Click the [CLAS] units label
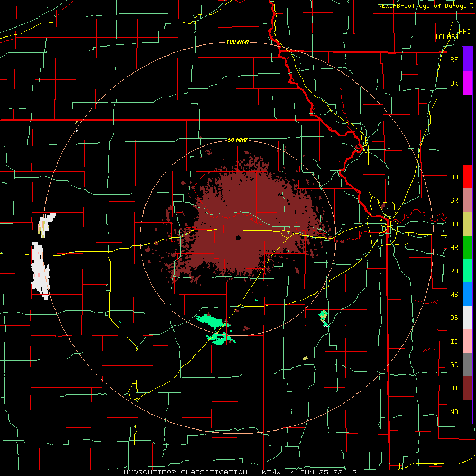Viewport: 476px width, 476px height. [447, 36]
